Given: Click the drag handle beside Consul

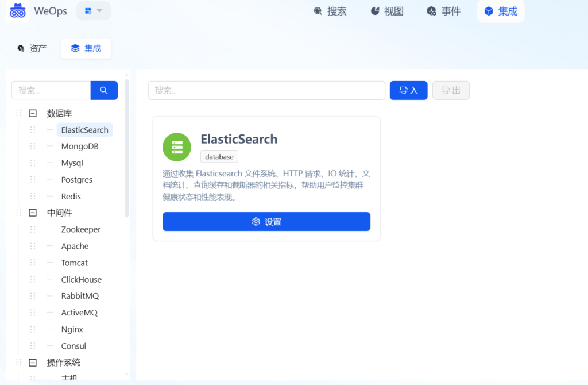Looking at the screenshot, I should [33, 346].
